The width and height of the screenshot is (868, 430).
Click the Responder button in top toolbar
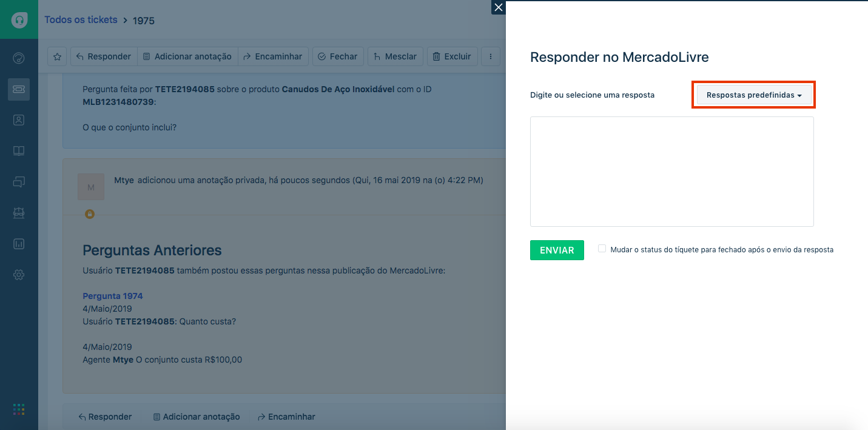104,56
